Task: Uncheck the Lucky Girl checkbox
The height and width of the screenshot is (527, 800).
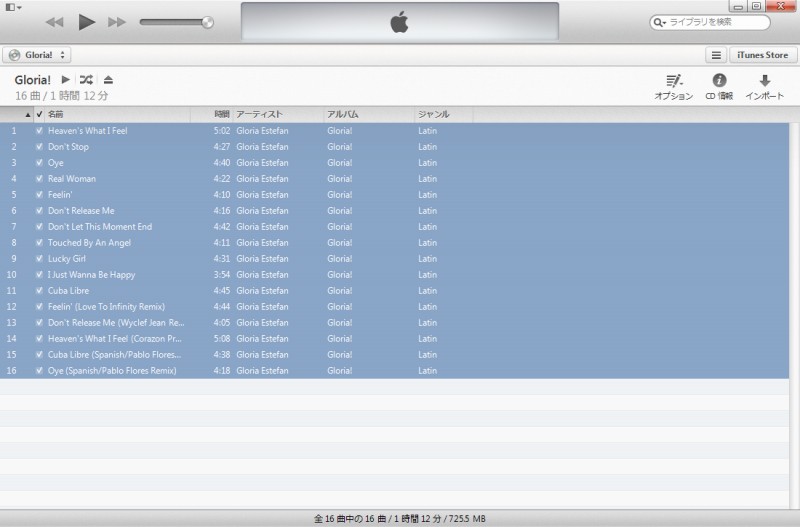Action: pos(39,259)
